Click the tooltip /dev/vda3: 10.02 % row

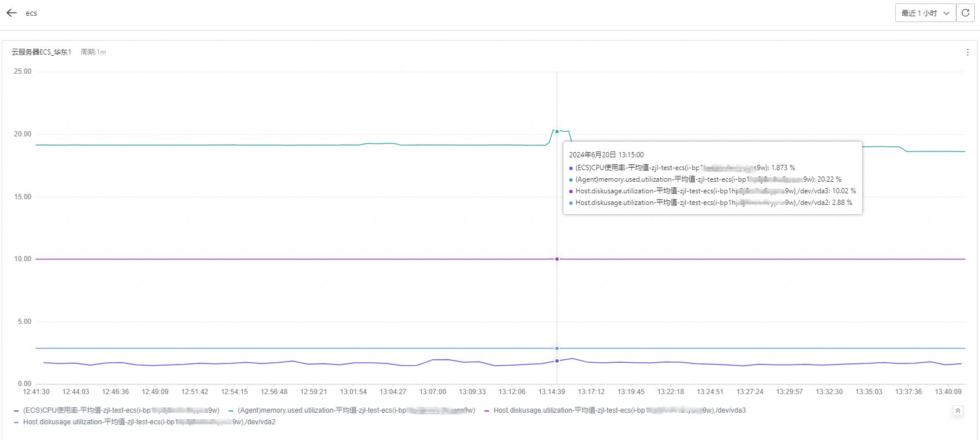coord(713,191)
